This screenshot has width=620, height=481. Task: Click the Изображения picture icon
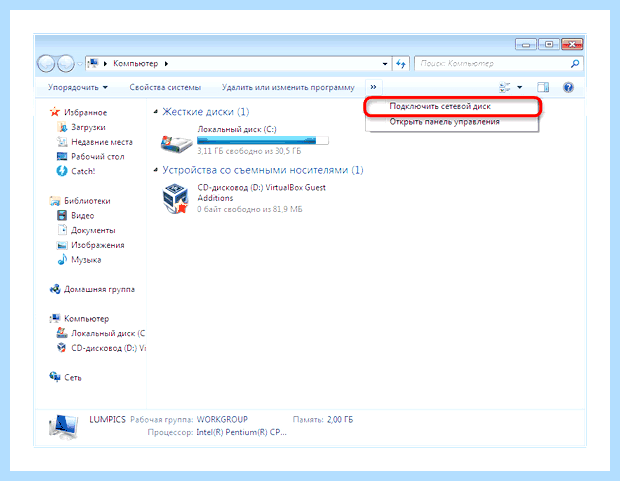coord(62,245)
